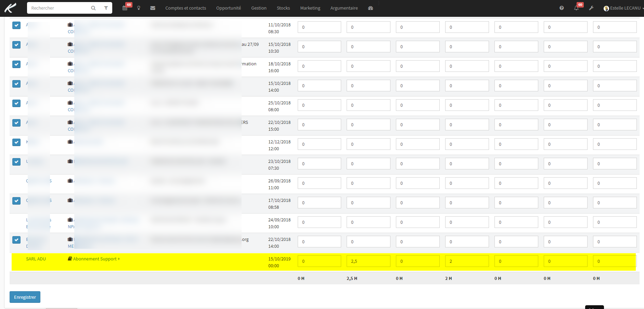Click the briefcase icon in 26/09/2018 row
644x309 pixels.
click(70, 181)
